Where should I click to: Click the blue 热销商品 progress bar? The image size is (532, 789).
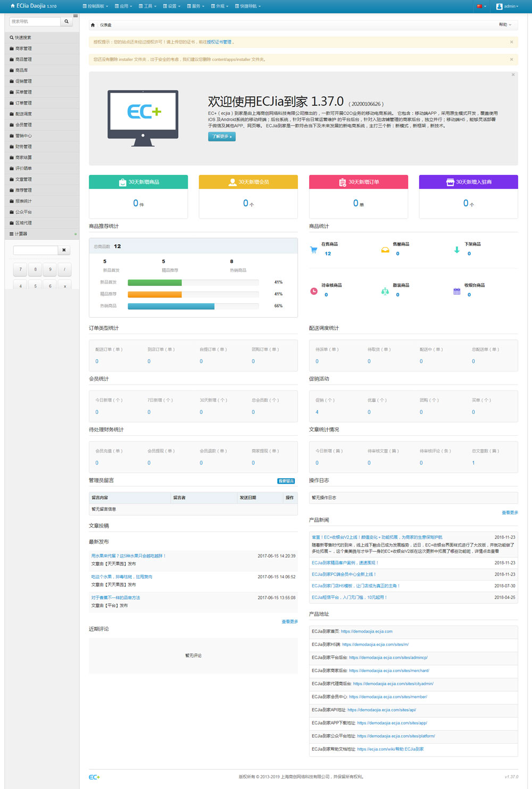click(x=171, y=306)
